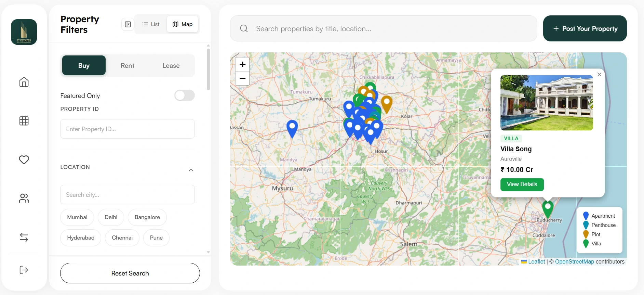Open the OpenStreetMap link
644x295 pixels.
(x=575, y=261)
